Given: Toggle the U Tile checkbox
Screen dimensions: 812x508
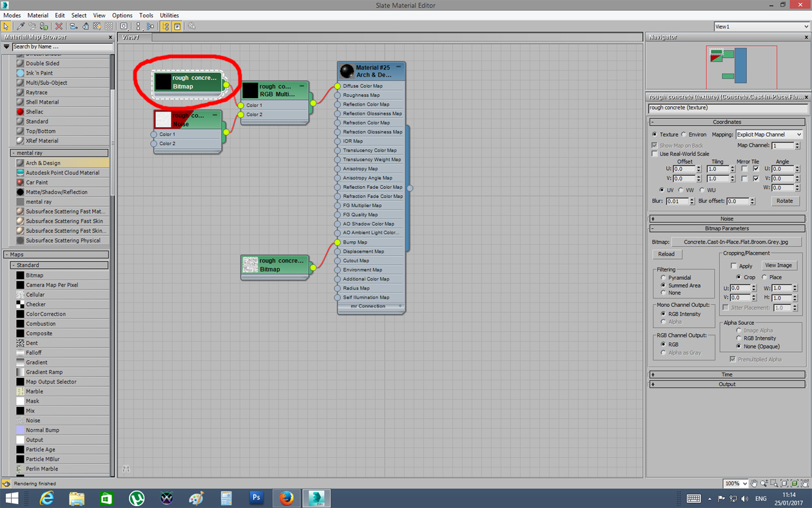Looking at the screenshot, I should click(756, 169).
